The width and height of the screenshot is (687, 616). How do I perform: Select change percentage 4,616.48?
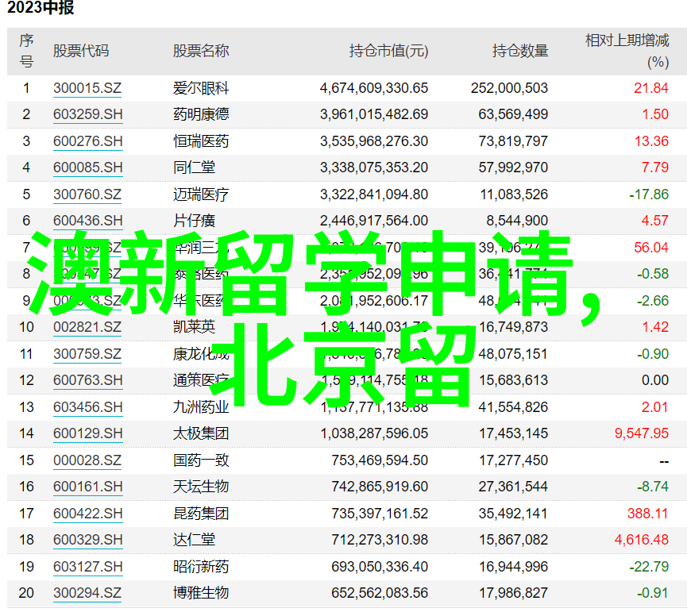click(642, 540)
